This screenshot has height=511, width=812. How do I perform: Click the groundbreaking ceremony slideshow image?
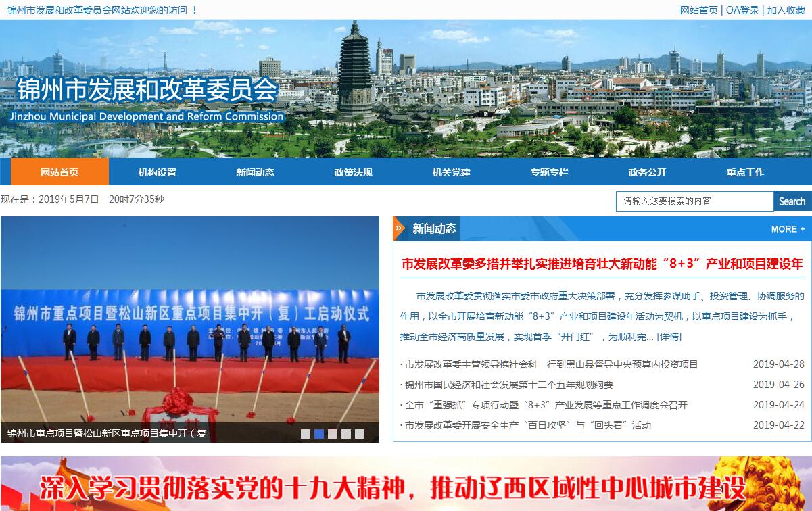coord(189,324)
